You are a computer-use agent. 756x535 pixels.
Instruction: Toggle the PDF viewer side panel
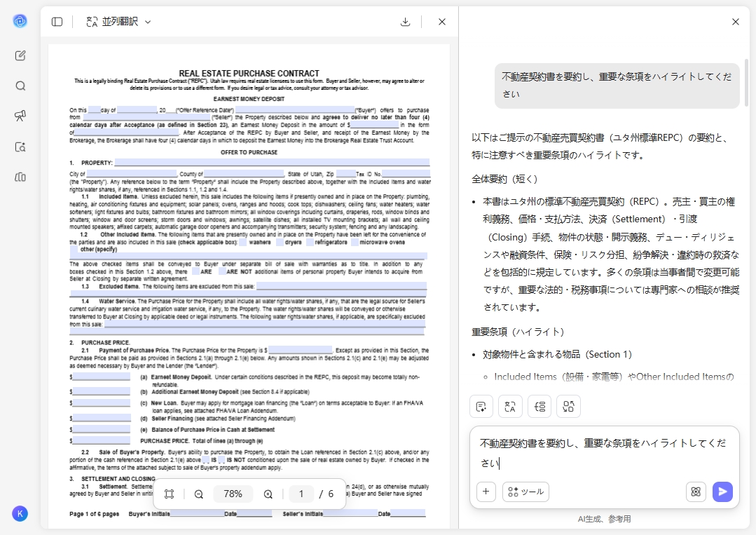pyautogui.click(x=56, y=22)
